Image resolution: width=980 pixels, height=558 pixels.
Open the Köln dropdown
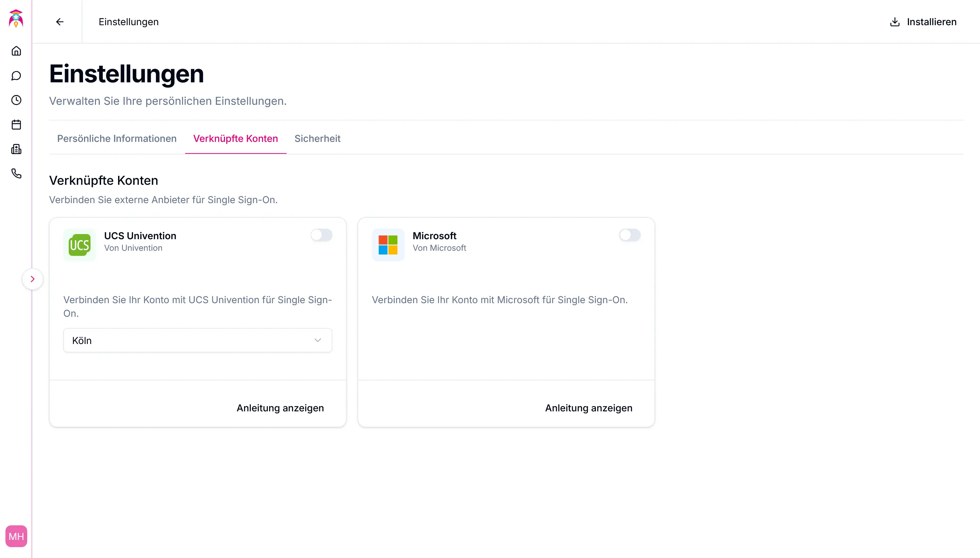[197, 340]
